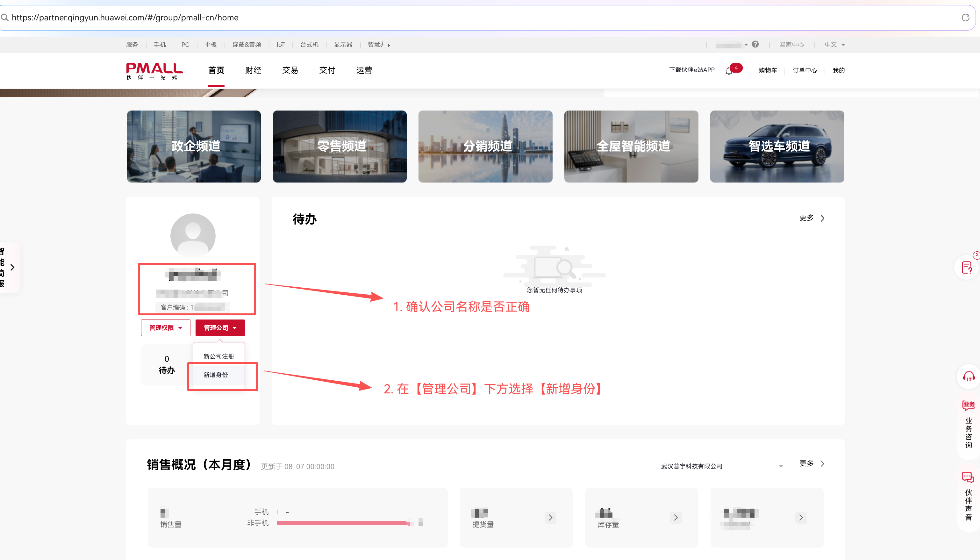Open the 交易 tab

click(290, 70)
